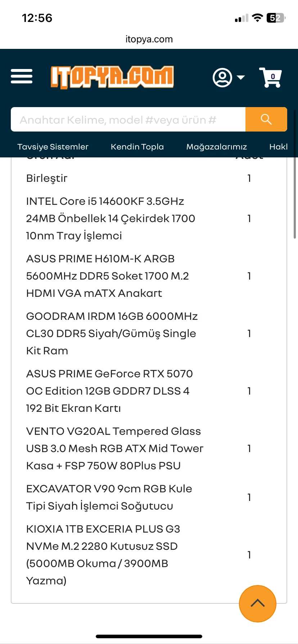Go to Mağazalarımız menu item
Screen dimensions: 298x644
click(216, 147)
